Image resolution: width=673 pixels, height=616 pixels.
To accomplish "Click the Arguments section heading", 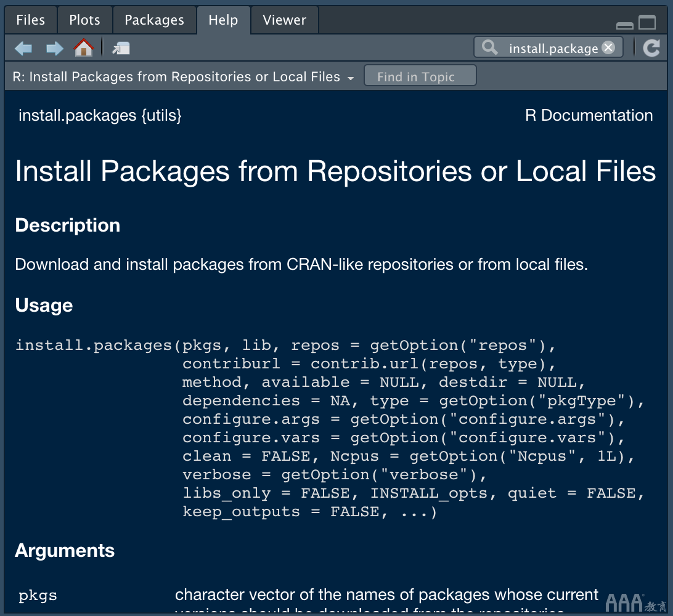I will (x=65, y=551).
